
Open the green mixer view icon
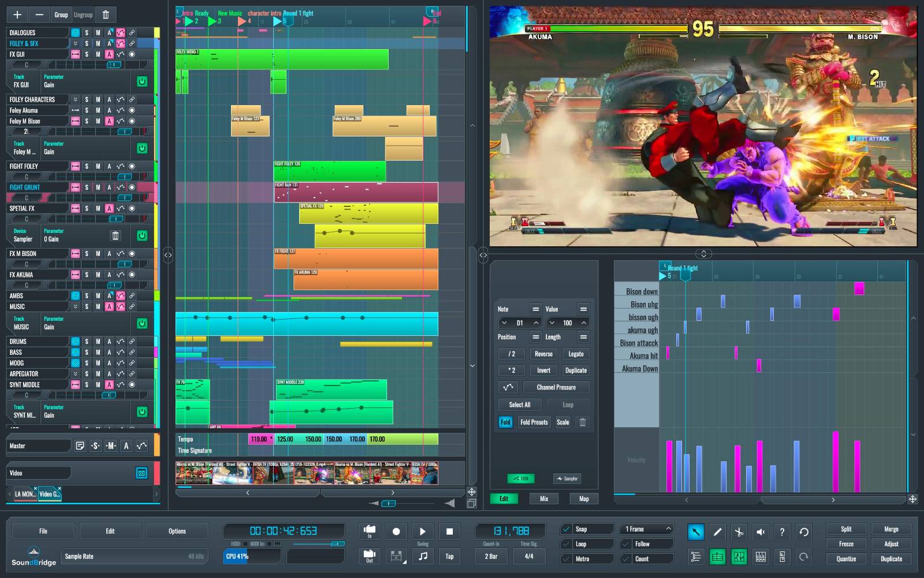tap(717, 557)
